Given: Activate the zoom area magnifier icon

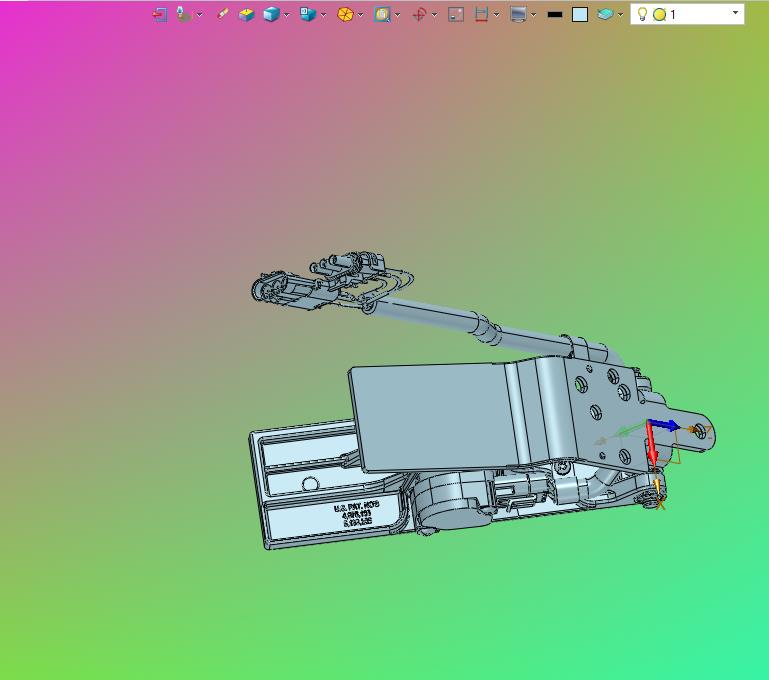Looking at the screenshot, I should tap(382, 15).
